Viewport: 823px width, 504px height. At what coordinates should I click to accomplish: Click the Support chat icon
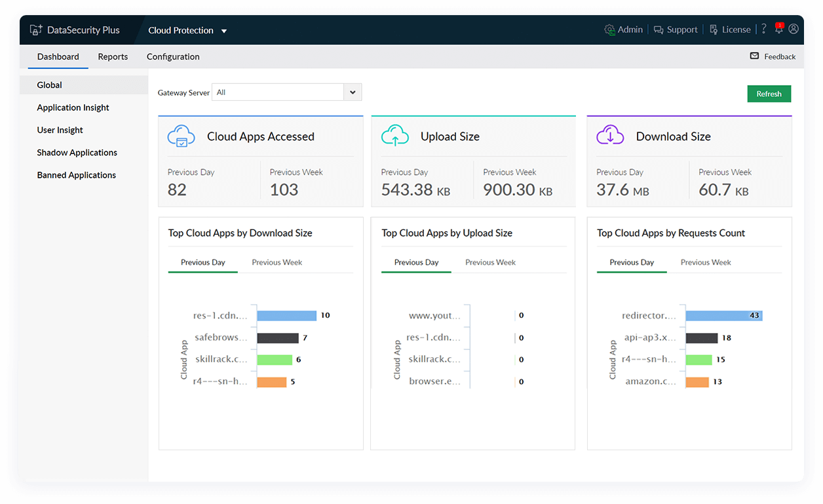coord(659,30)
